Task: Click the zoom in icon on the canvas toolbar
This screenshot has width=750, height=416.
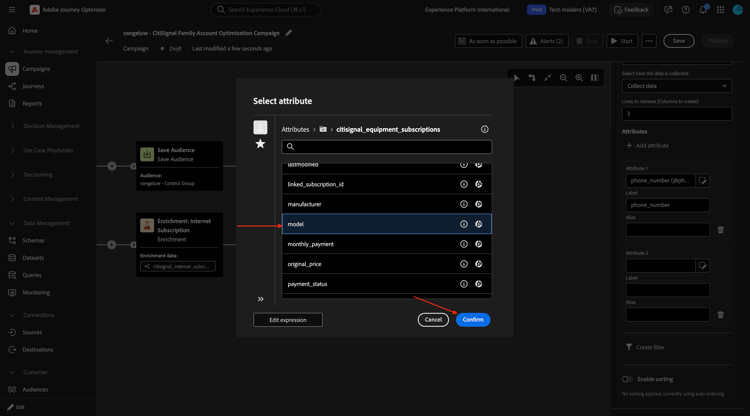Action: [579, 77]
